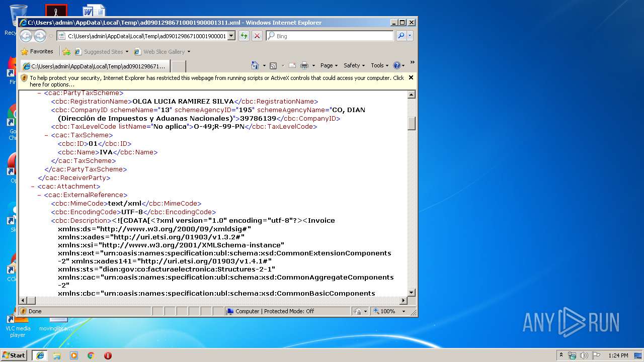Collapse the cac:ExternalReference node
The image size is (644, 362).
point(39,195)
